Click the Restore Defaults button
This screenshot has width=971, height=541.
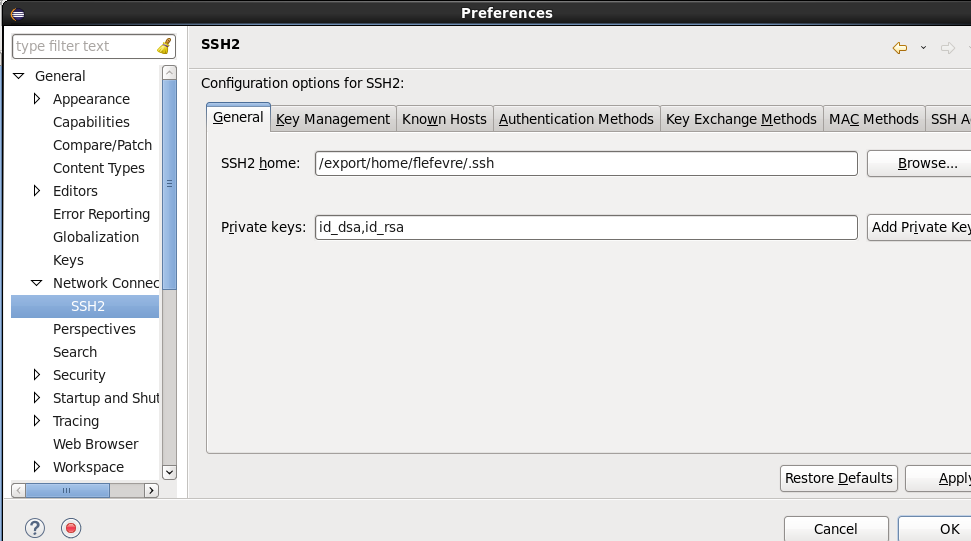[838, 478]
